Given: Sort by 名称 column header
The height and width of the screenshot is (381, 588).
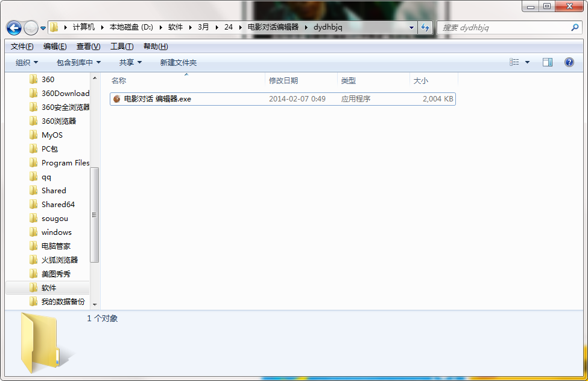Looking at the screenshot, I should pyautogui.click(x=187, y=80).
